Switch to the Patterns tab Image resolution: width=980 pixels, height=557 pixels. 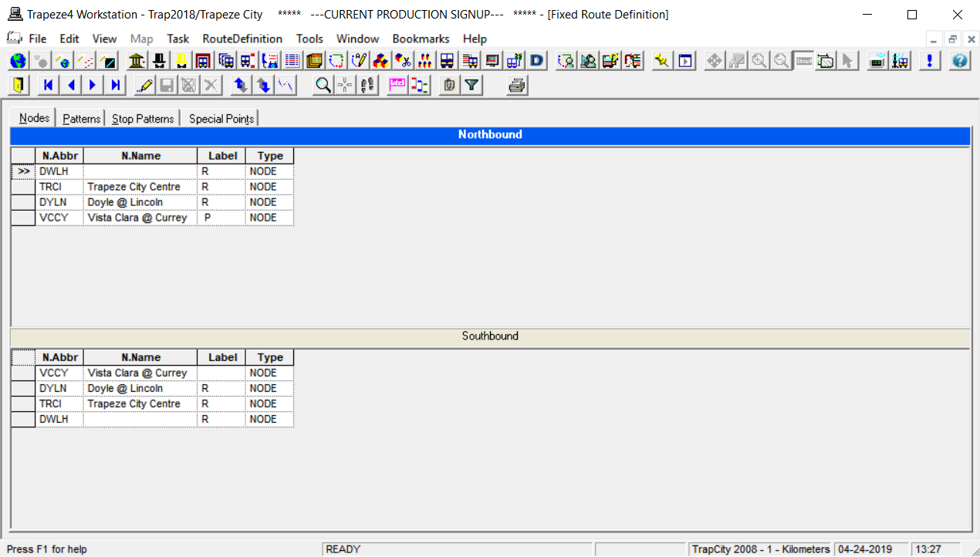[x=81, y=119]
